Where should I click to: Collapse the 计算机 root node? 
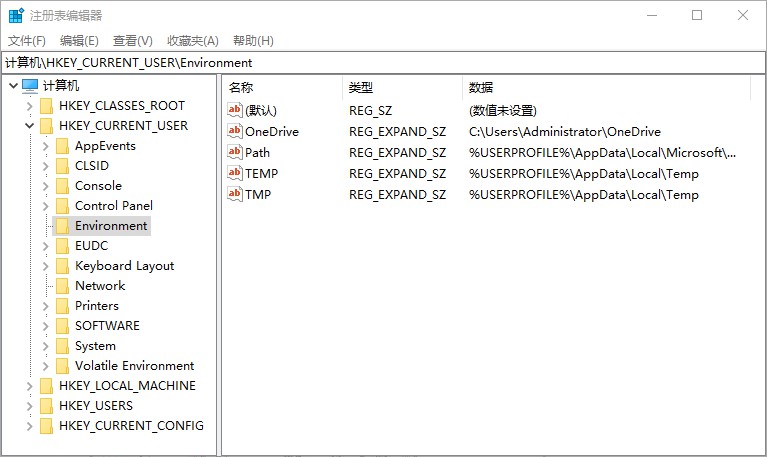tap(14, 86)
